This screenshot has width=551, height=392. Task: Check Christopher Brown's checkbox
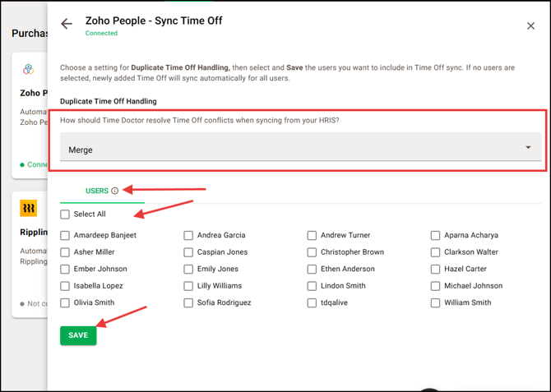tap(312, 252)
